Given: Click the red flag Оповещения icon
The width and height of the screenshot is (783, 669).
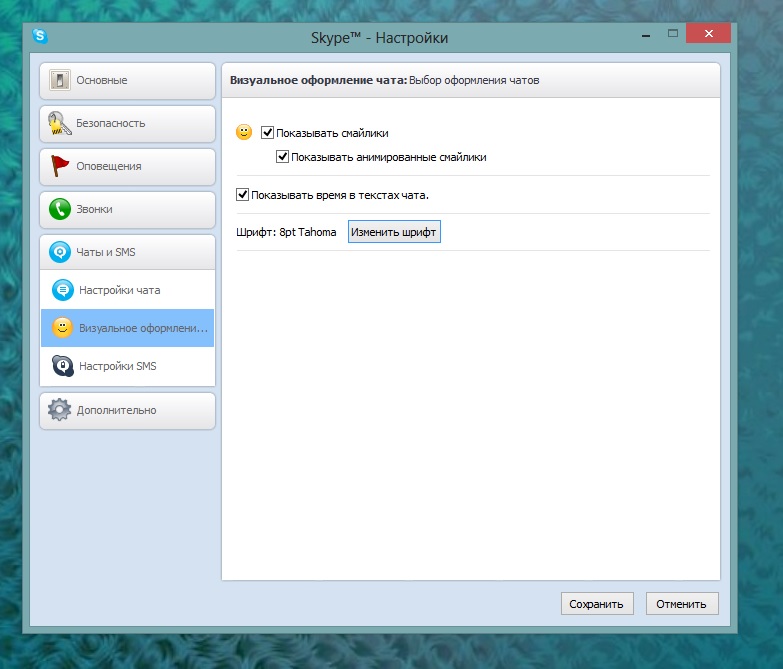Looking at the screenshot, I should click(60, 166).
